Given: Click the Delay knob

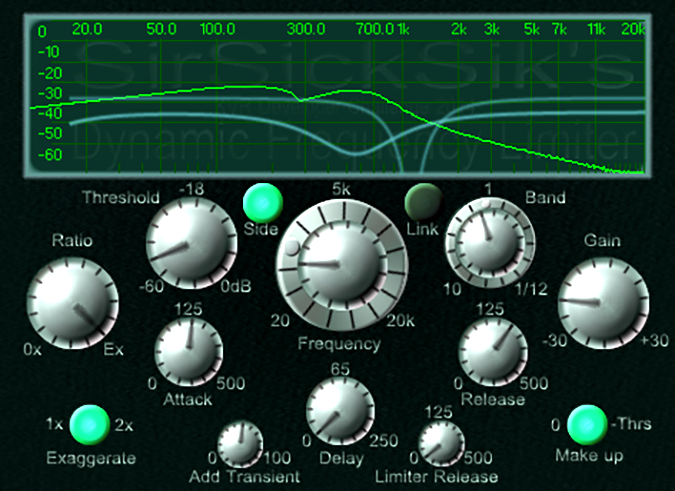Looking at the screenshot, I should click(340, 411).
